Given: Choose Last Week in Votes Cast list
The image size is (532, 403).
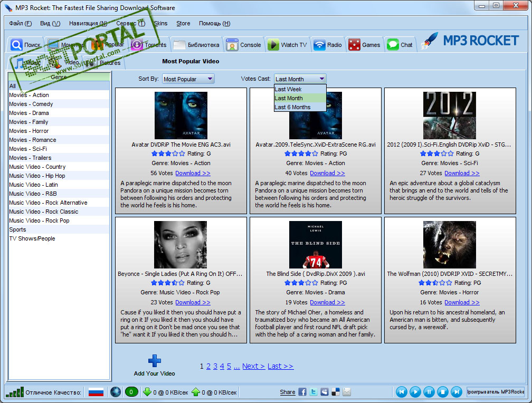Looking at the screenshot, I should [300, 89].
